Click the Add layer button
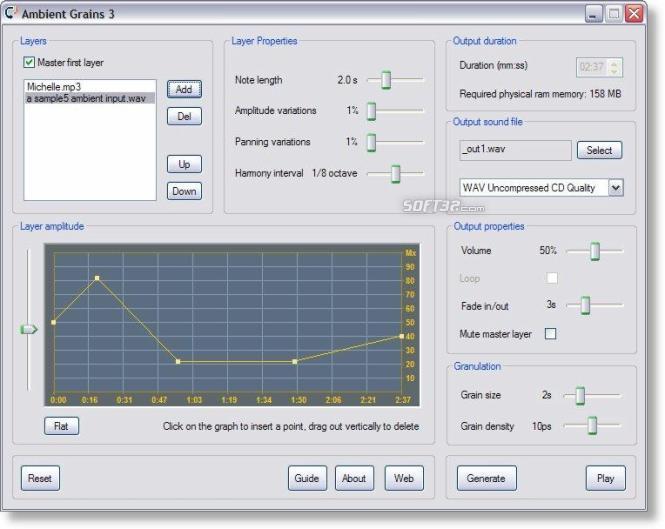The width and height of the screenshot is (665, 529). click(x=184, y=90)
